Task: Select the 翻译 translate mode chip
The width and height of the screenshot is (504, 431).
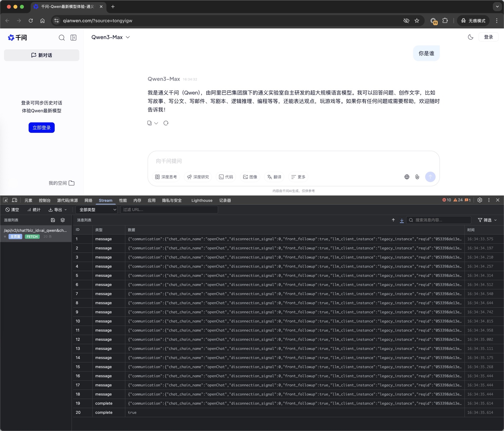Action: pyautogui.click(x=274, y=177)
